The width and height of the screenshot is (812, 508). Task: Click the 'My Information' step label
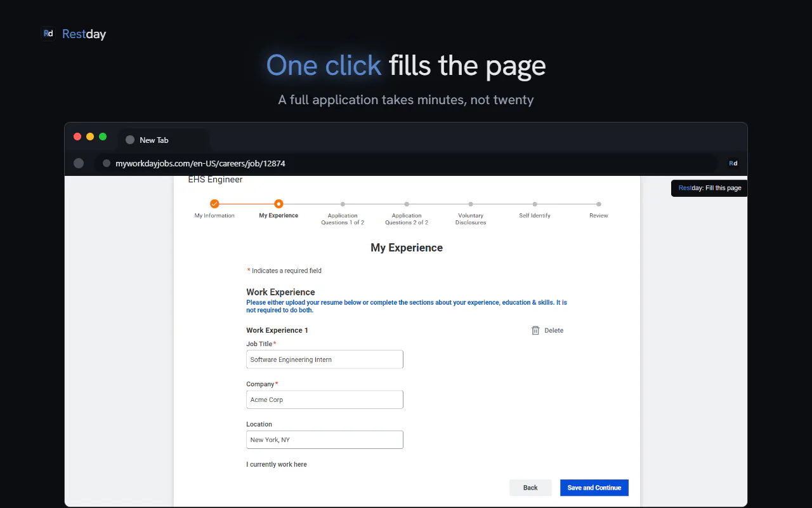214,216
